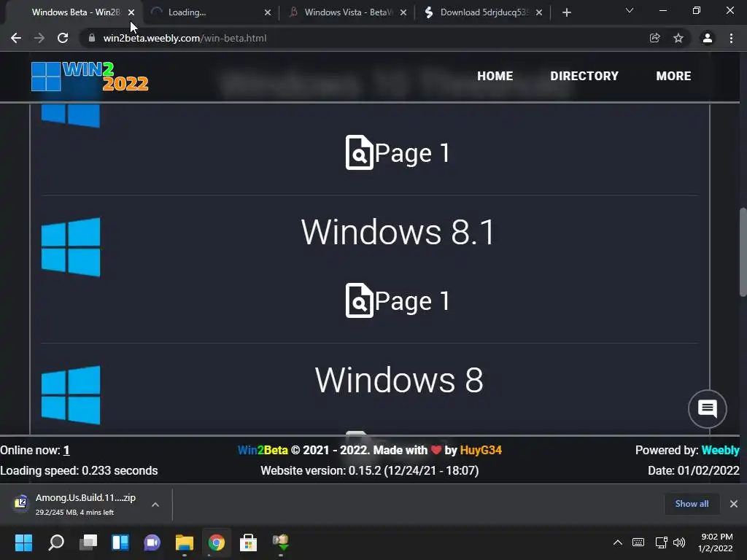
Task: Switch to the Download 5drjducq53 tab
Action: [481, 12]
